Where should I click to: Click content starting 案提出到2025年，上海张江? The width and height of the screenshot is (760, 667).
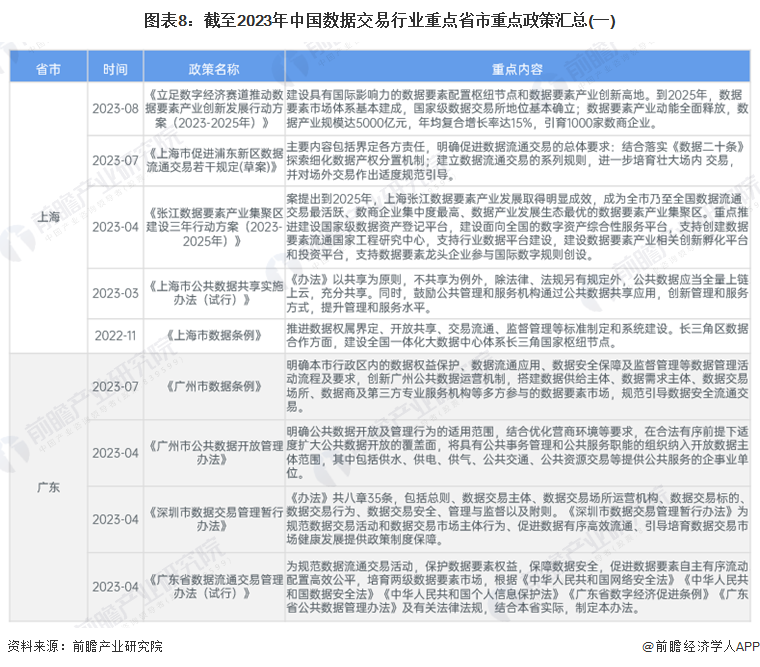point(517,227)
